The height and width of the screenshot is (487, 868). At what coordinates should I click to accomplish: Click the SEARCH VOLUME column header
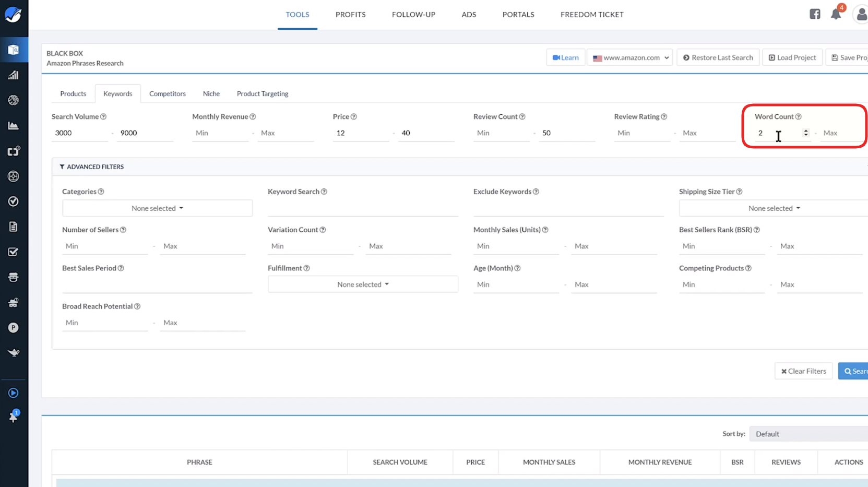pos(400,462)
